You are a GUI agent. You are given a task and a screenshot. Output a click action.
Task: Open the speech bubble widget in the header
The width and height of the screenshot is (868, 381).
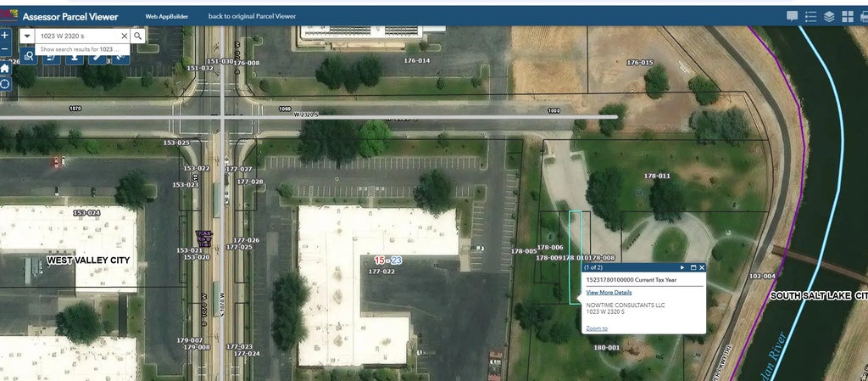[792, 16]
